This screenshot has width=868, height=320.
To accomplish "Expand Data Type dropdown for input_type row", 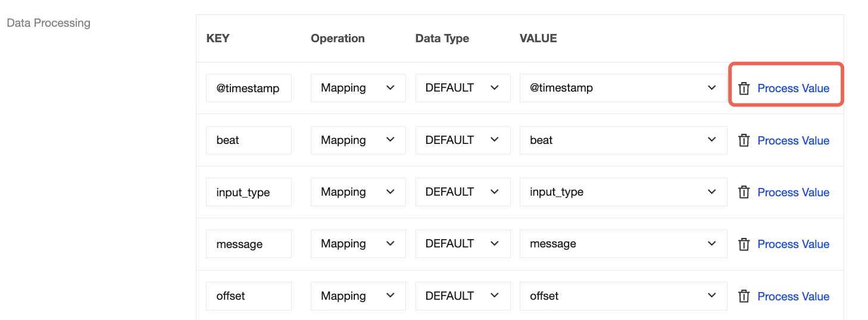I will pyautogui.click(x=463, y=192).
